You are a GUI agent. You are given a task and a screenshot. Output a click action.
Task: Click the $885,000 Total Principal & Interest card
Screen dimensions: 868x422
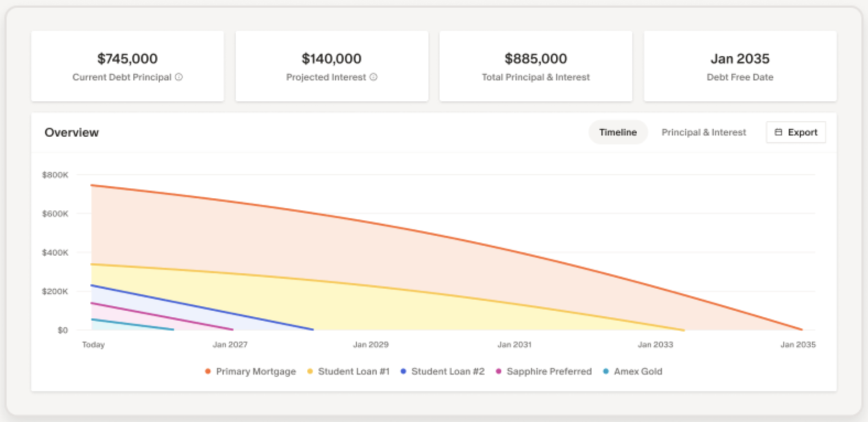[535, 66]
